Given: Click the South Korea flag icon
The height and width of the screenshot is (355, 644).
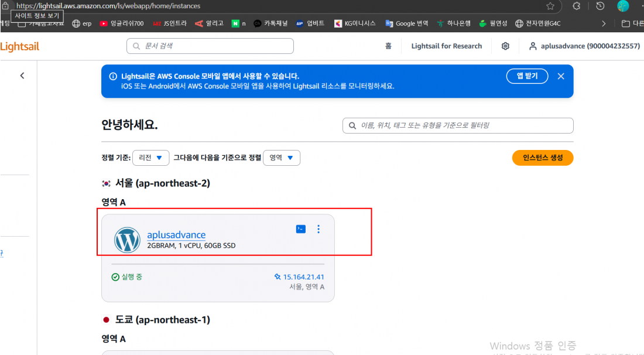Looking at the screenshot, I should coord(107,183).
